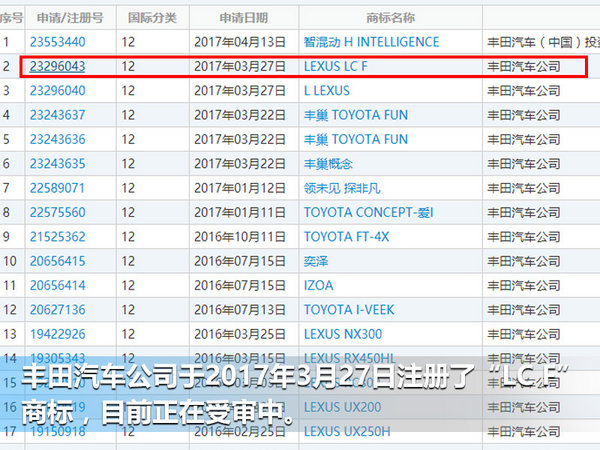Click the 智混动 H INTELLIGENCE trademark link
The height and width of the screenshot is (450, 600).
(371, 42)
